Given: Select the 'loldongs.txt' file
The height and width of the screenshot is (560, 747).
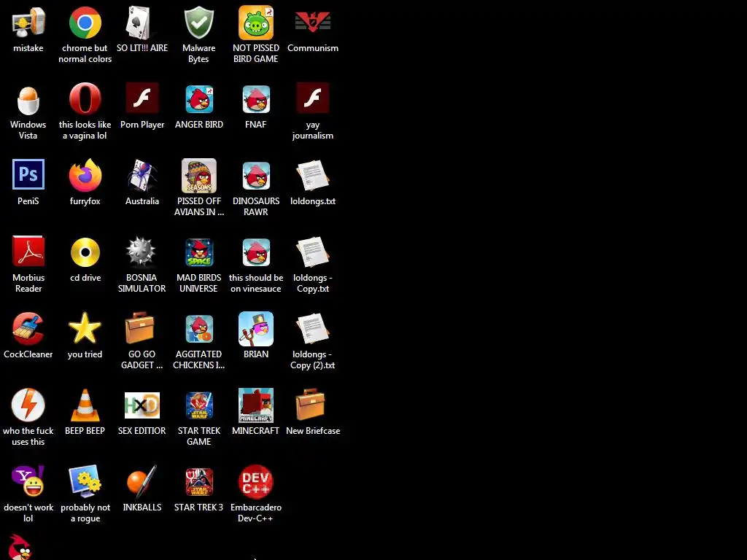Looking at the screenshot, I should tap(312, 176).
